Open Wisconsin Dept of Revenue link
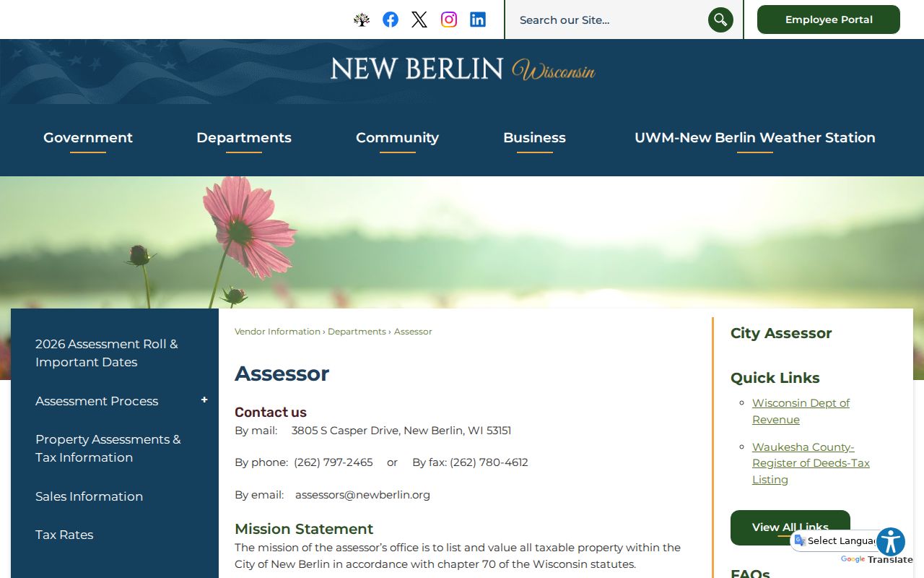924x578 pixels. [x=801, y=411]
